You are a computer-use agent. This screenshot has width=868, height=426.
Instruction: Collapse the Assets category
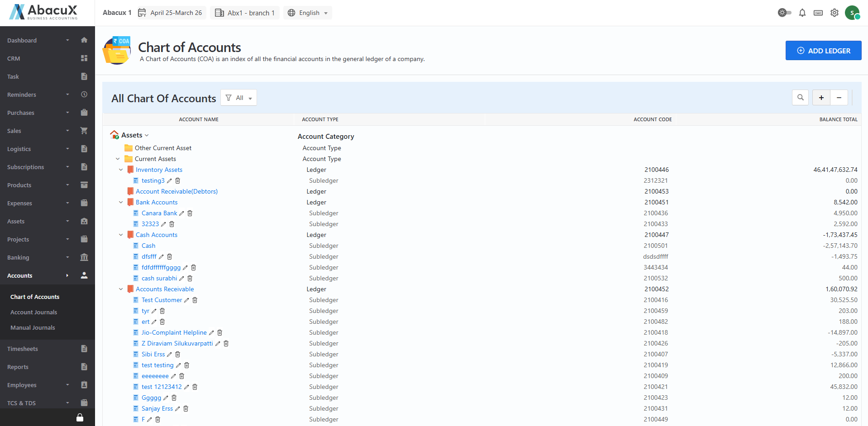pos(147,136)
